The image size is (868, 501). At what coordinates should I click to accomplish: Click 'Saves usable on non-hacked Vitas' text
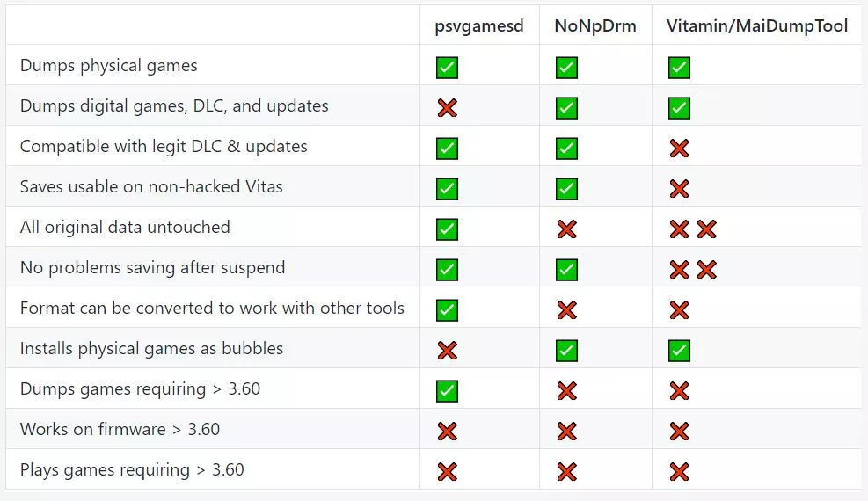click(151, 186)
